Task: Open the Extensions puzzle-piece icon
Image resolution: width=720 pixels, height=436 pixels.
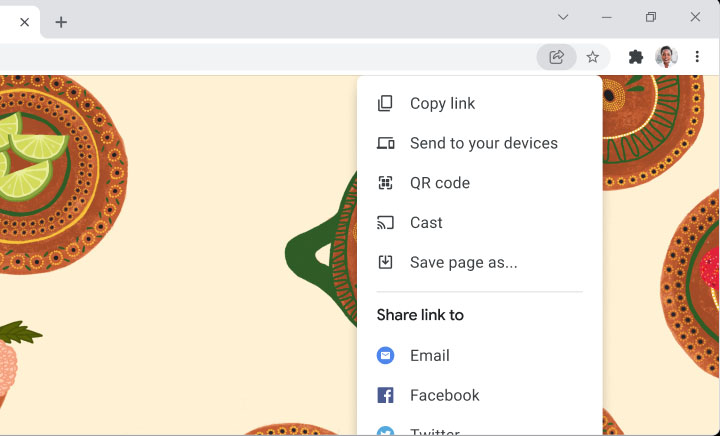Action: pyautogui.click(x=636, y=57)
